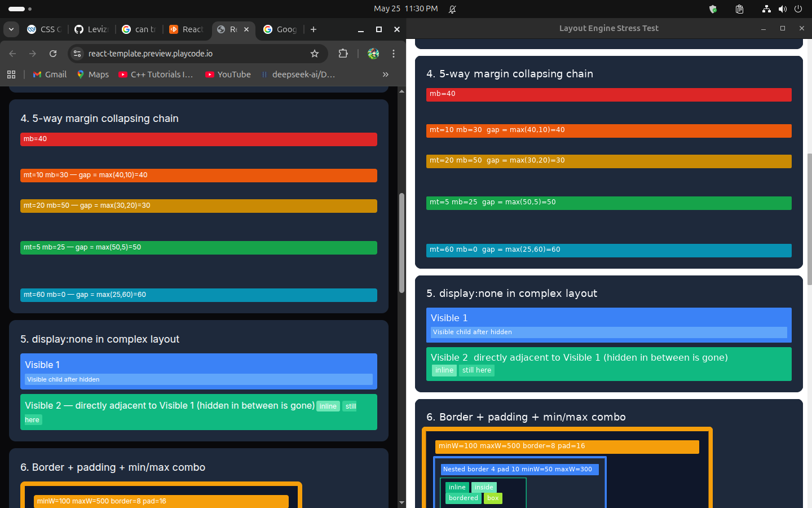The width and height of the screenshot is (812, 508).
Task: Open the browser extensions puzzle icon
Action: tap(343, 54)
